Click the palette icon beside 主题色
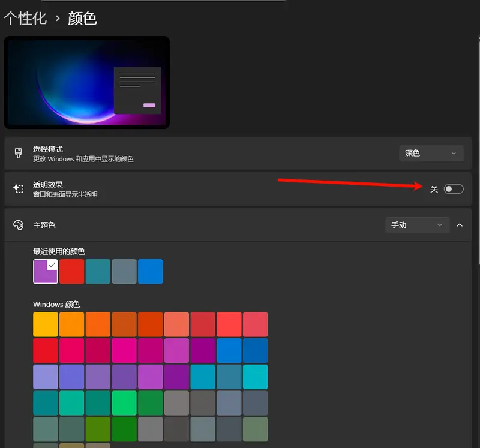 (x=19, y=225)
